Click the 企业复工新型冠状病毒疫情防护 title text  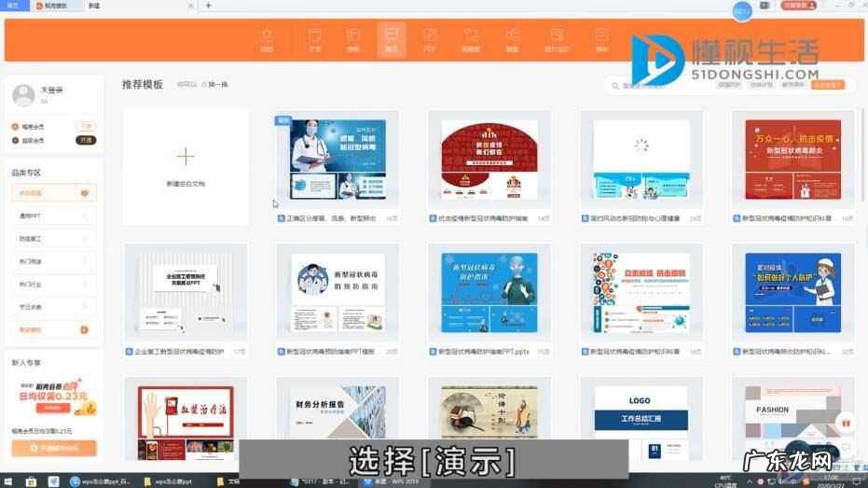[x=179, y=352]
